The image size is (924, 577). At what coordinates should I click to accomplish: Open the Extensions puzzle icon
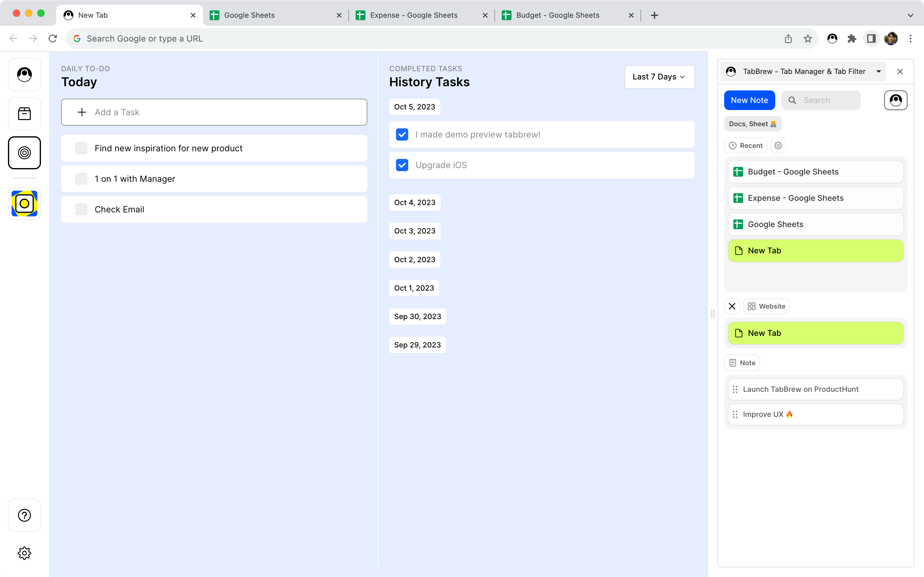(x=852, y=39)
